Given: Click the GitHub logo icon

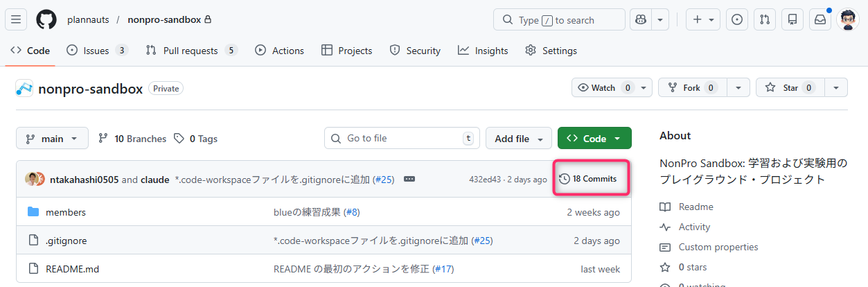Looking at the screenshot, I should 46,19.
